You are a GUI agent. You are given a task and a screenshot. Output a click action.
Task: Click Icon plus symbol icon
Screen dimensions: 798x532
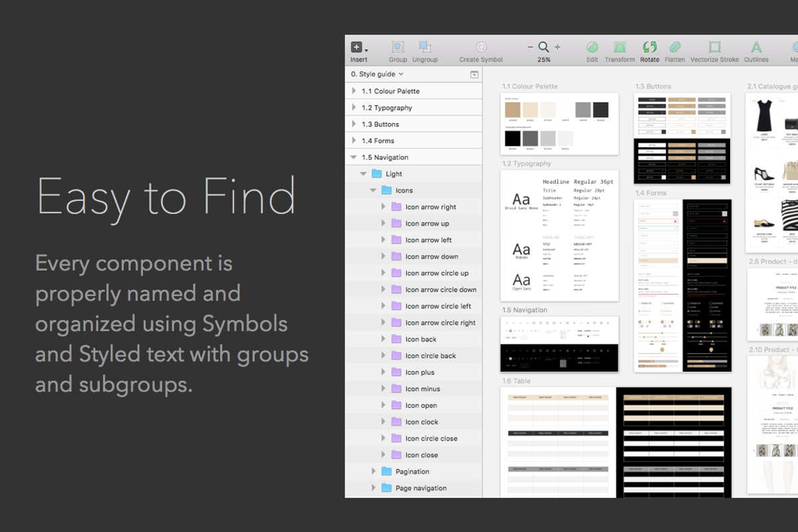point(397,372)
